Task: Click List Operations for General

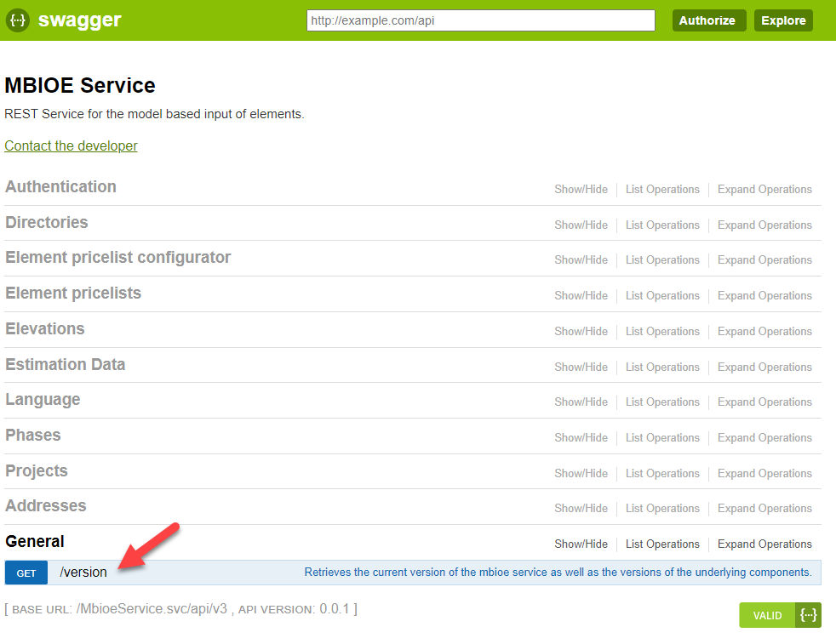Action: tap(662, 544)
